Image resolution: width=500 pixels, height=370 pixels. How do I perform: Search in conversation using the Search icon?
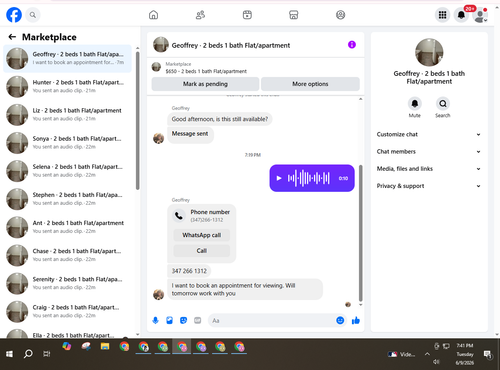443,104
